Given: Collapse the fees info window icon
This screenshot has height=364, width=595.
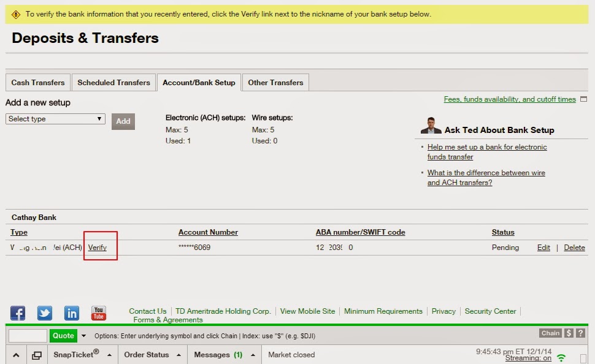Looking at the screenshot, I should click(x=583, y=99).
